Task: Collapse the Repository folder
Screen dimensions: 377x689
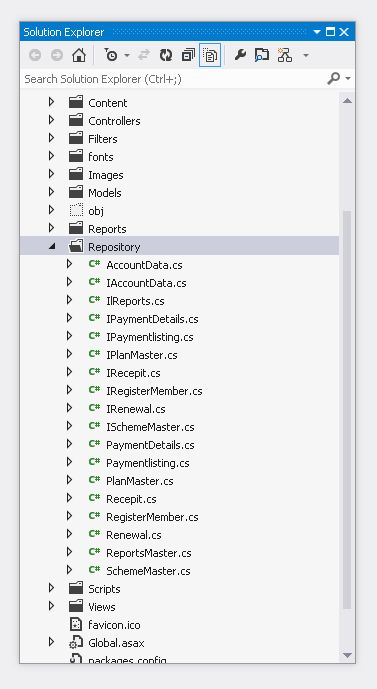Action: click(52, 247)
